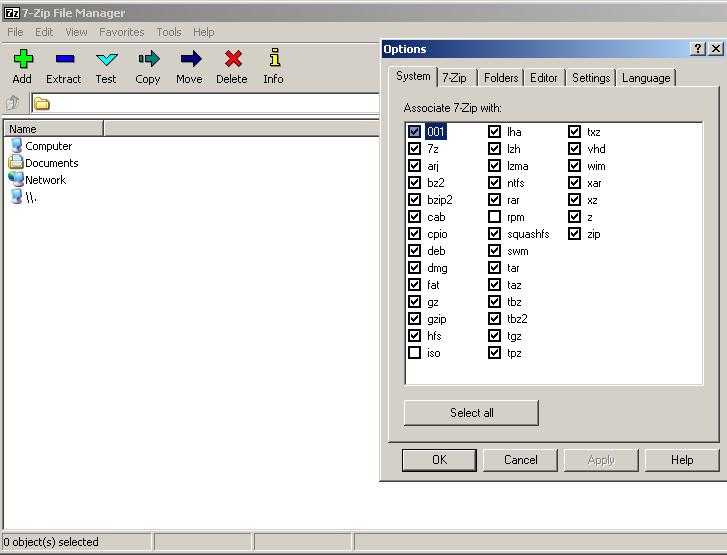Open the View menu

point(76,32)
